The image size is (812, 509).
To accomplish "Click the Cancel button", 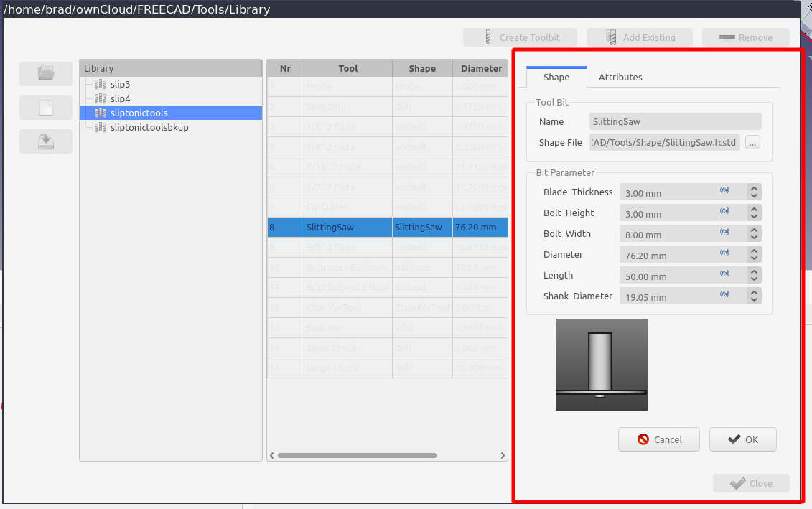I will point(658,439).
